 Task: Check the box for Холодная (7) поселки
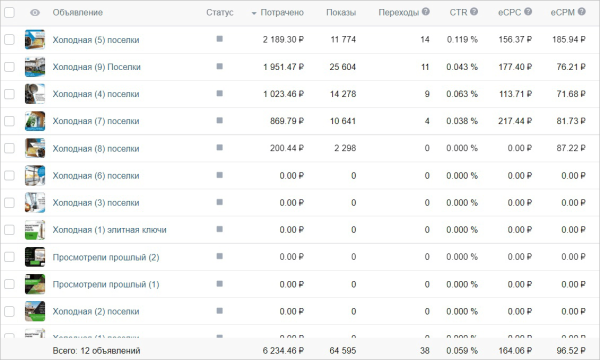click(x=9, y=121)
